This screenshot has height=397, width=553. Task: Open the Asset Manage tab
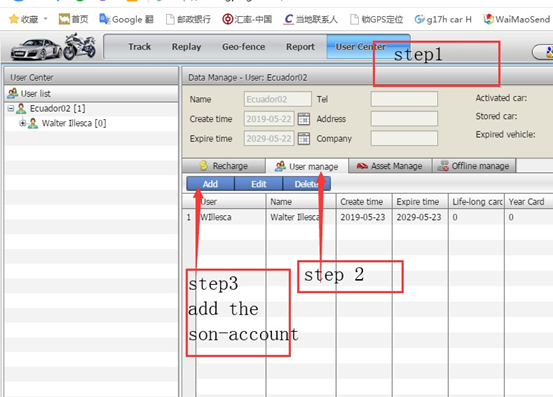pos(390,166)
